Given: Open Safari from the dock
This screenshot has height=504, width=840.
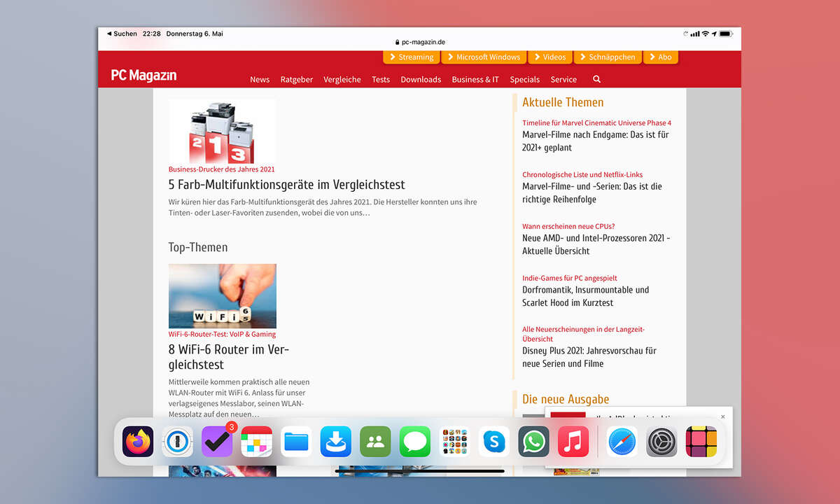Looking at the screenshot, I should click(x=622, y=442).
